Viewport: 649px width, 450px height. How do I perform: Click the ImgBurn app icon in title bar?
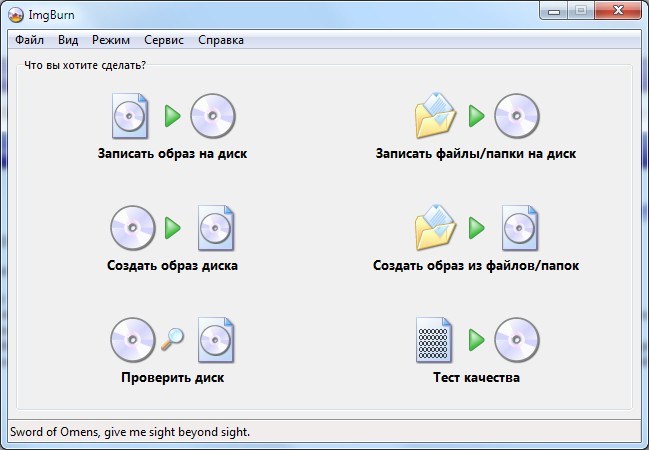(15, 14)
